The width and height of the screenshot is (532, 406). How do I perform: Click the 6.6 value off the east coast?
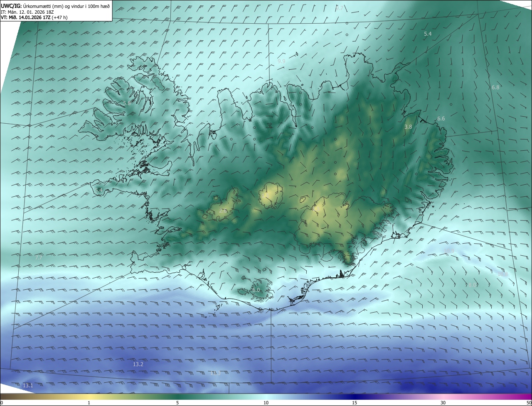[x=441, y=118]
